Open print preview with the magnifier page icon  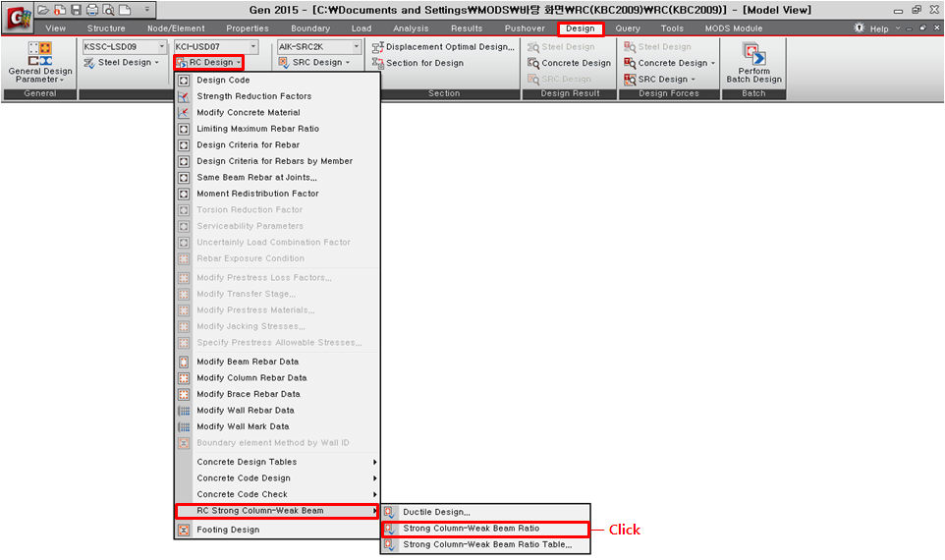108,10
